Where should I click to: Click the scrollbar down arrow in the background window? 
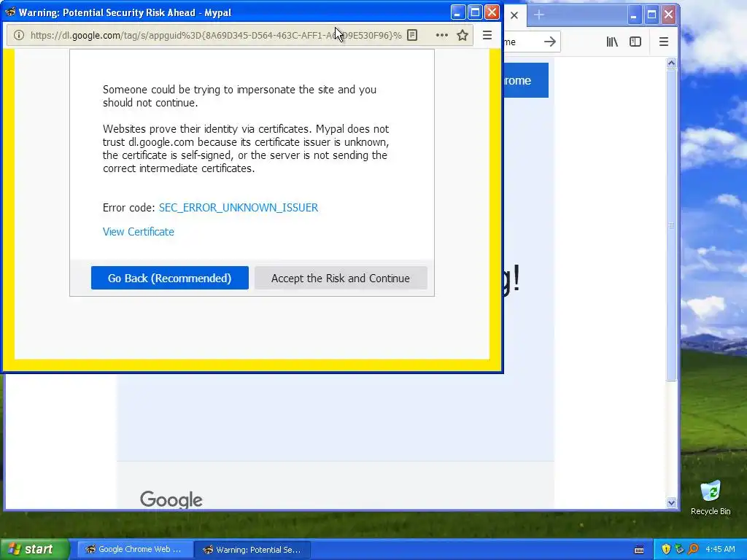click(672, 502)
